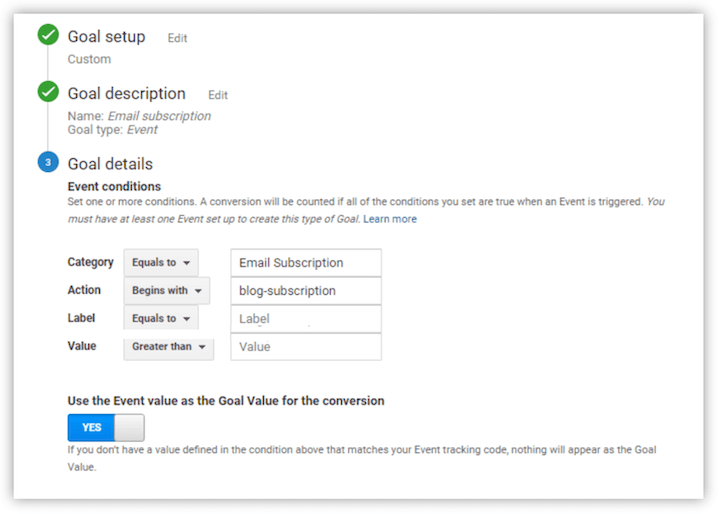Edit the Goal setup step

[x=177, y=39]
